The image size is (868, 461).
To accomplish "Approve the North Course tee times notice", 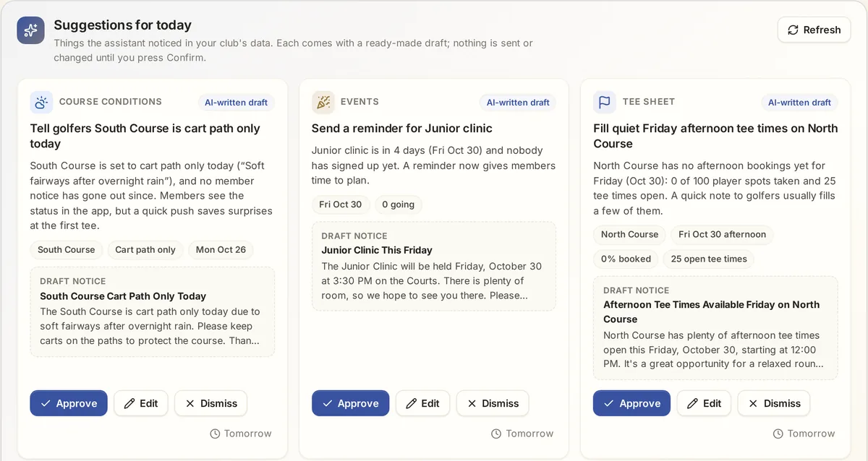I will tap(631, 403).
